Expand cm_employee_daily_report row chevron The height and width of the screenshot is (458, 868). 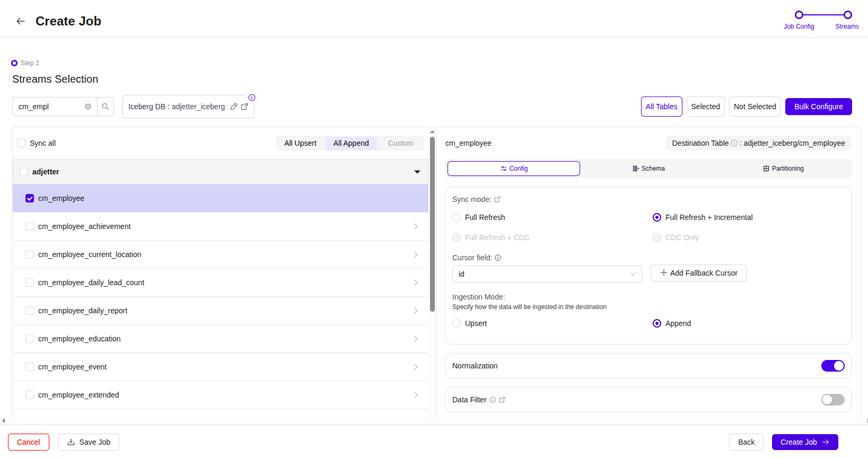pyautogui.click(x=416, y=311)
